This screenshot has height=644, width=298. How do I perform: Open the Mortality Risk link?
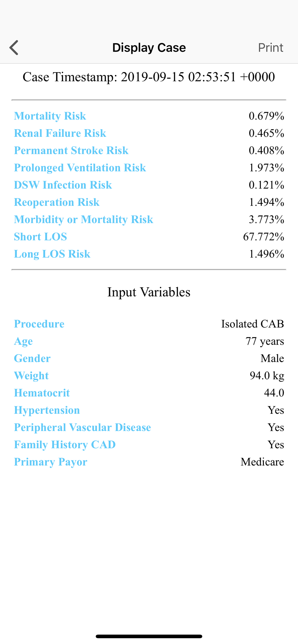point(50,116)
